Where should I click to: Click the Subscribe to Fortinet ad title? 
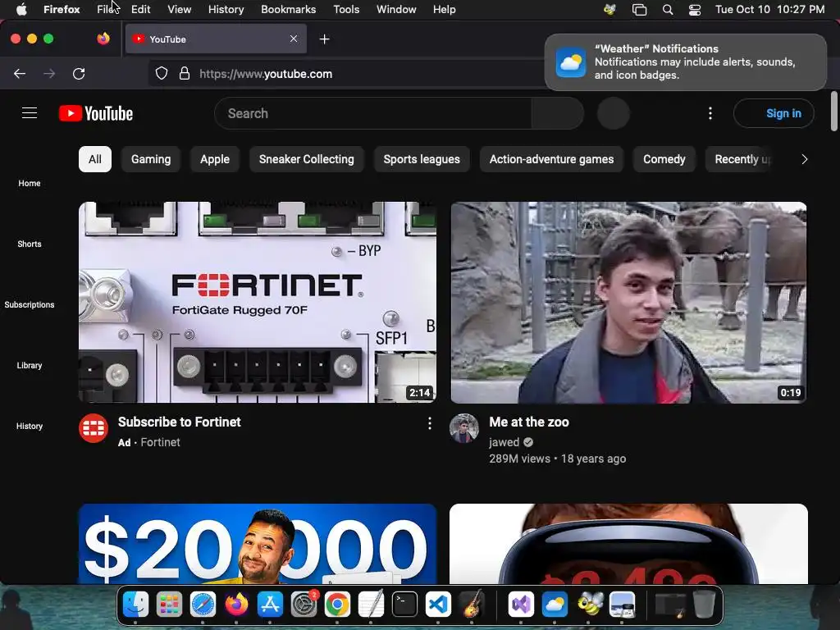(180, 422)
